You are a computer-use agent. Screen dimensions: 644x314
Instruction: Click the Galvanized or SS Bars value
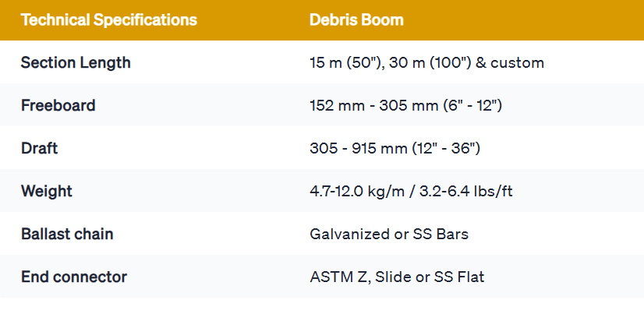pos(388,234)
